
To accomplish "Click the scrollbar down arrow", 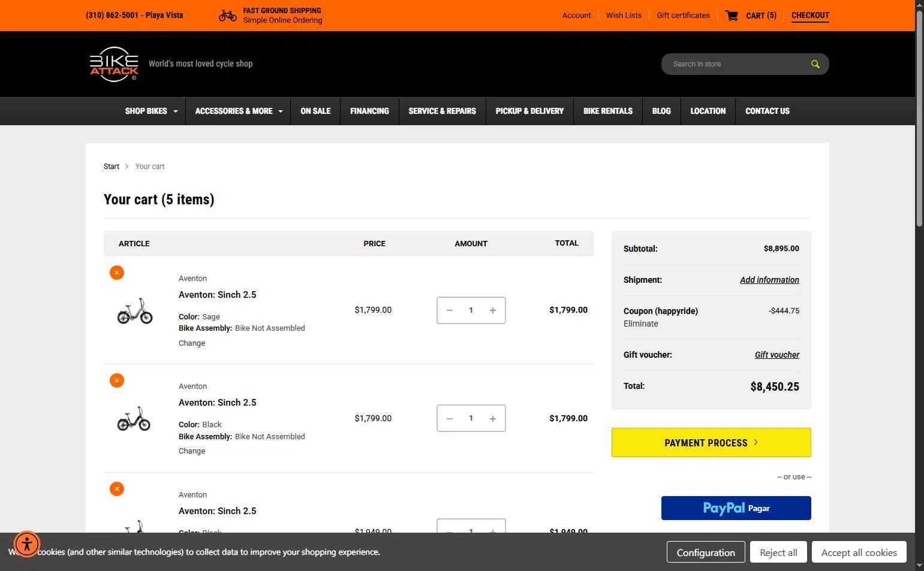I will pos(919,566).
